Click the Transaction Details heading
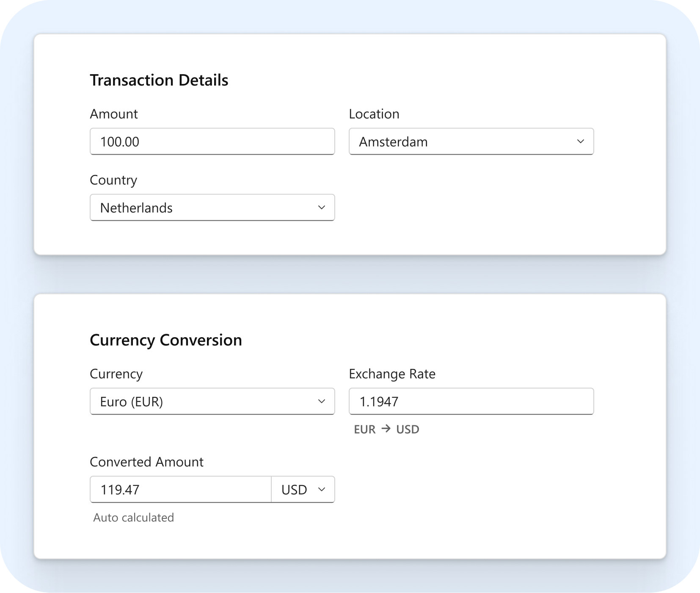The width and height of the screenshot is (700, 593). 159,80
